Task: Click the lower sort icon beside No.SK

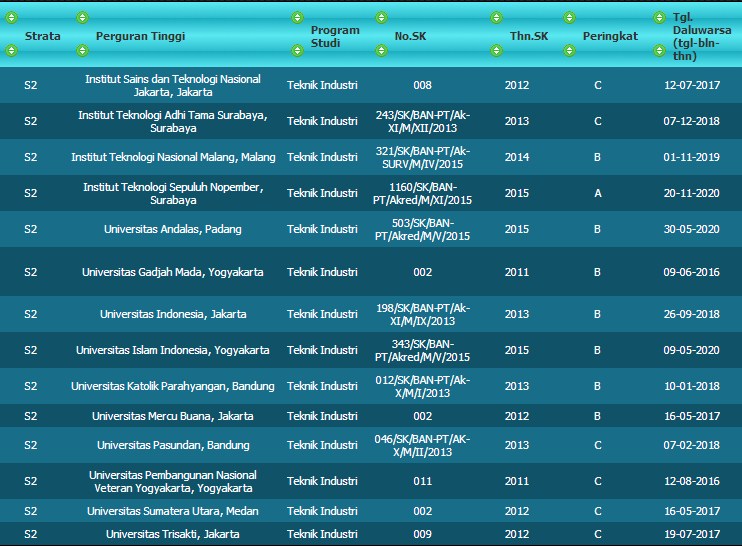Action: (x=381, y=50)
